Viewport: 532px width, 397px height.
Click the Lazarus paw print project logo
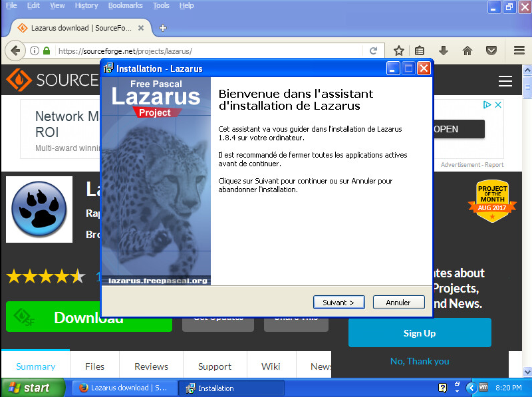click(39, 209)
